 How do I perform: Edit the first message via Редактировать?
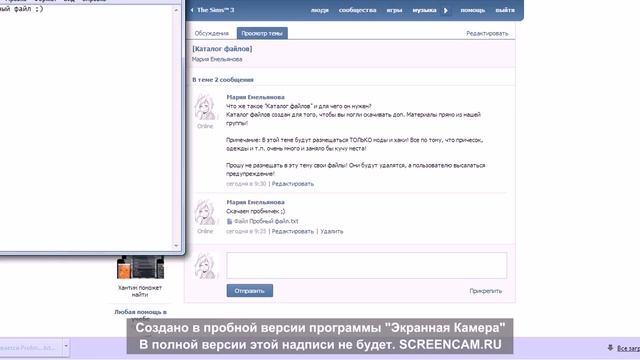coord(293,184)
